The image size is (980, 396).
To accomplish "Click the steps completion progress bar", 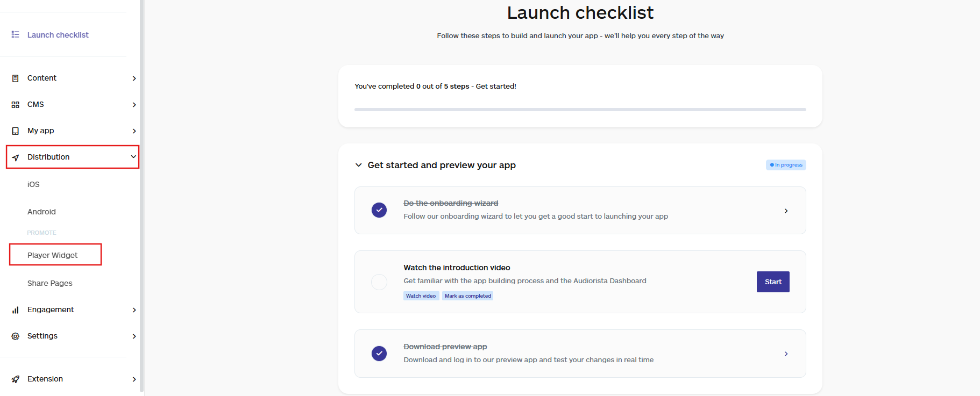I will point(580,110).
